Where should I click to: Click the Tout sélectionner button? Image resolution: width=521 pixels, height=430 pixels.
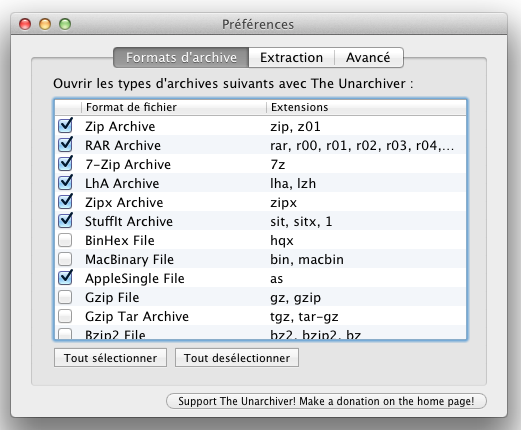click(x=110, y=358)
